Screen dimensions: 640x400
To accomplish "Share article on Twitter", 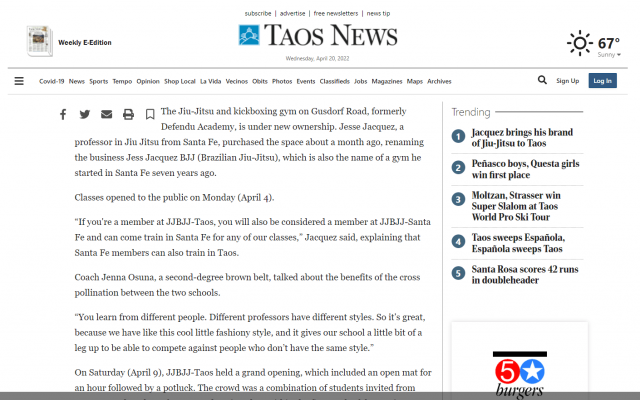I will [85, 115].
